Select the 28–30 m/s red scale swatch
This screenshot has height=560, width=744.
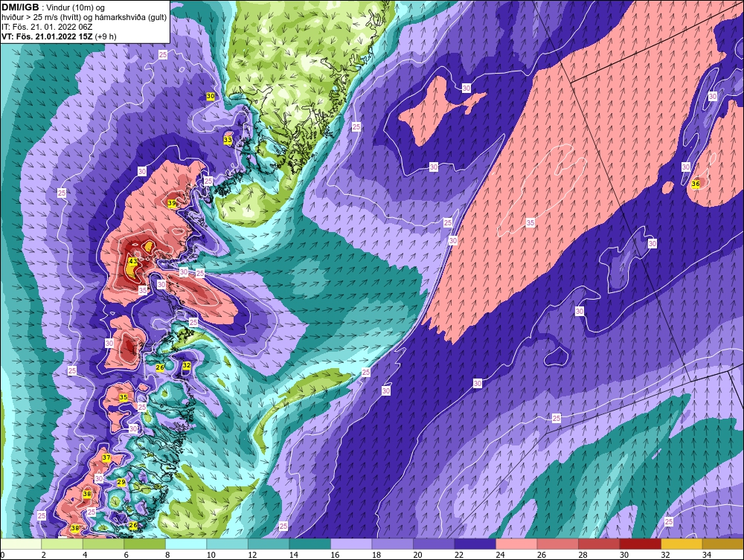click(x=599, y=544)
